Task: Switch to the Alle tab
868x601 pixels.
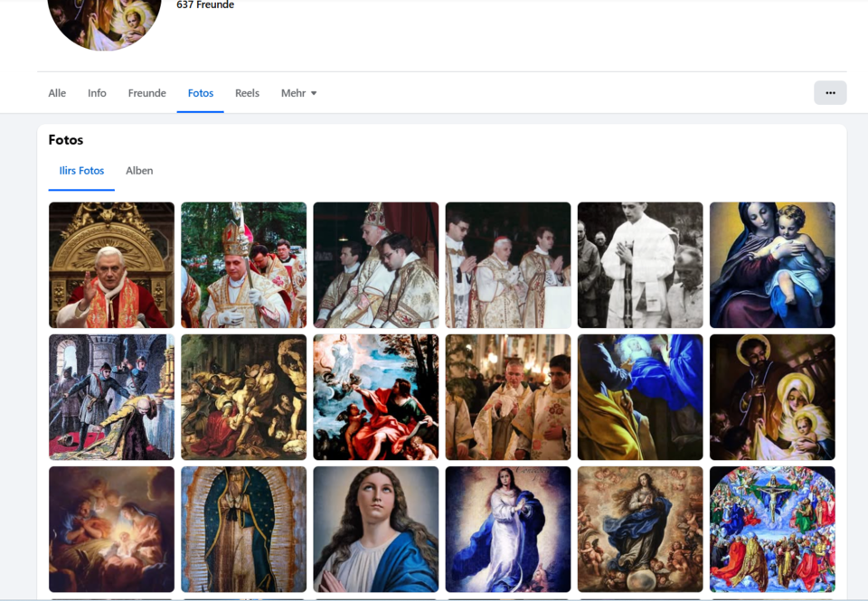Action: (x=57, y=93)
